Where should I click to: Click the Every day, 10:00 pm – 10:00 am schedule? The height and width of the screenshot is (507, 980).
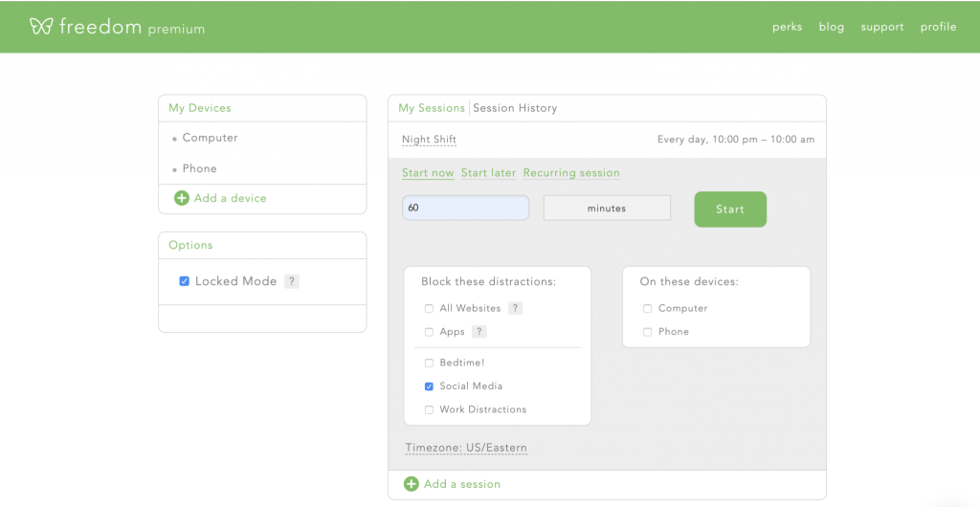pyautogui.click(x=736, y=140)
